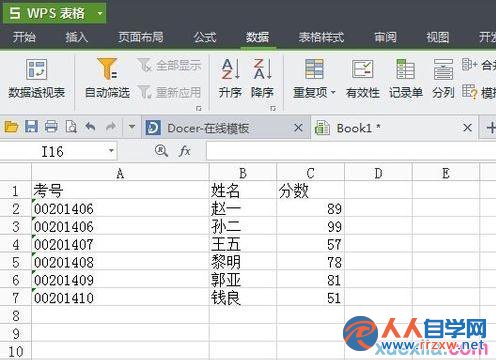Image resolution: width=496 pixels, height=360 pixels.
Task: Open filter group dialog launcher
Action: [199, 108]
